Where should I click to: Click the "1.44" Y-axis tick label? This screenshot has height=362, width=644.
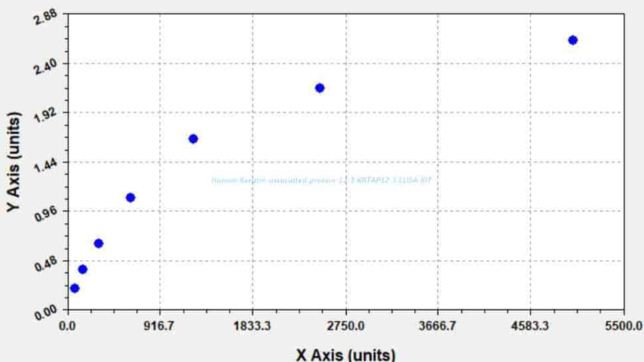pyautogui.click(x=45, y=166)
